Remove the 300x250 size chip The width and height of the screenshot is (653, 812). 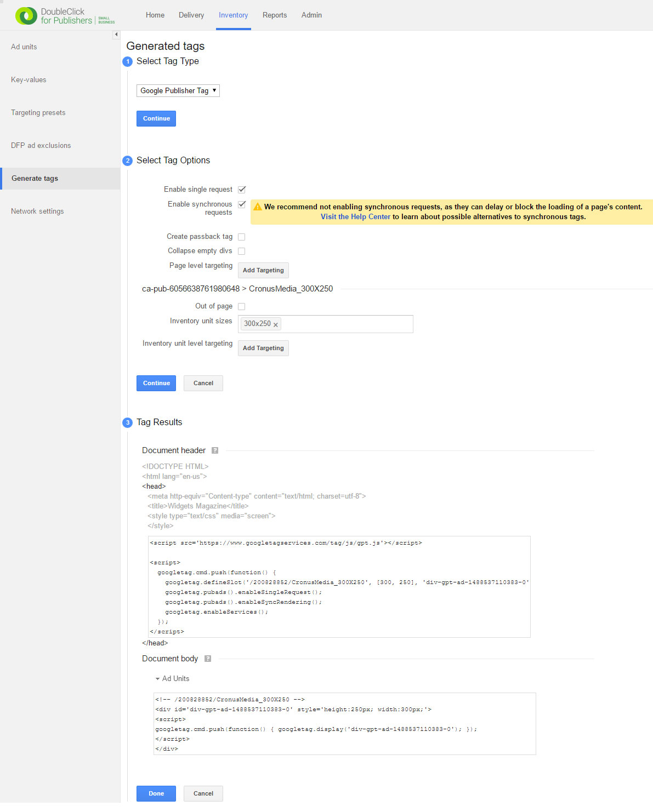pyautogui.click(x=276, y=324)
